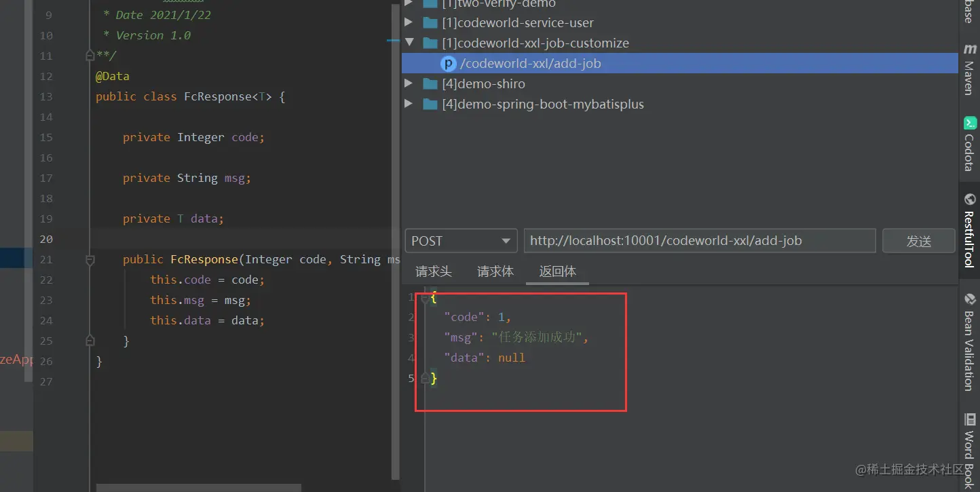
Task: Click line number 20 in editor gutter
Action: [x=46, y=239]
